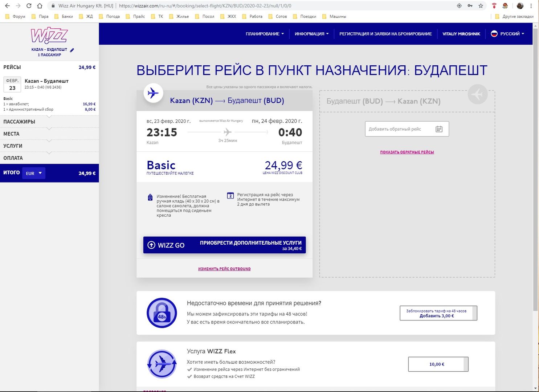Click the Wizz Air logo
Image resolution: width=539 pixels, height=392 pixels.
pos(49,36)
